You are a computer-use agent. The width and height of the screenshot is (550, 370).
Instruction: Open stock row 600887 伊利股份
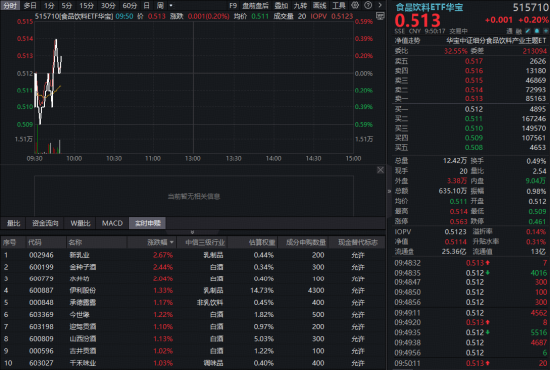click(193, 290)
